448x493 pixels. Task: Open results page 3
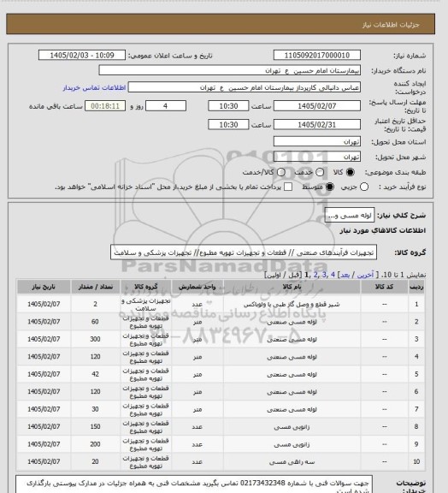[324, 275]
